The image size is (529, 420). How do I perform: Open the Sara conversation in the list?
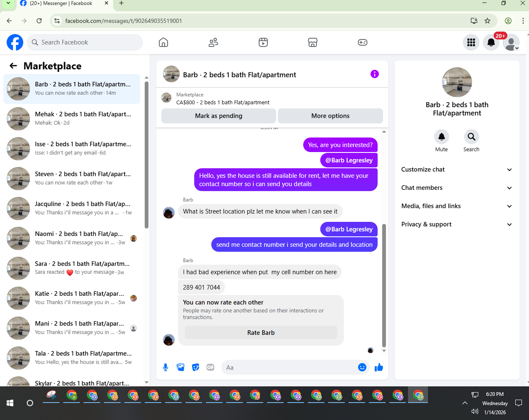(72, 268)
